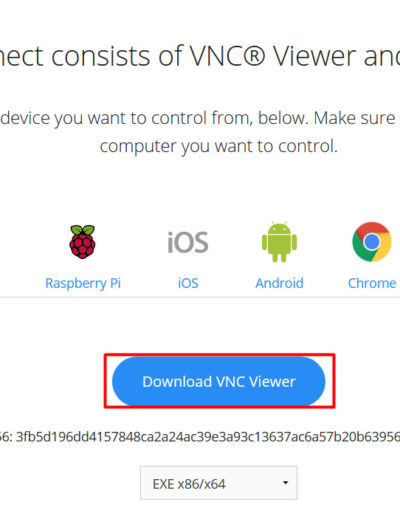Select the gray iOS logo graphic
This screenshot has width=400, height=516.
(188, 242)
